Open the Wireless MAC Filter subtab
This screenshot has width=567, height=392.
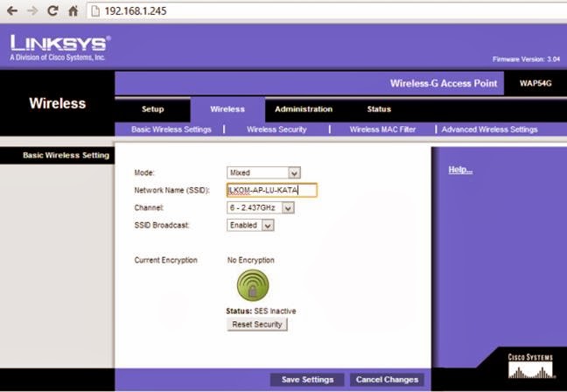[382, 129]
